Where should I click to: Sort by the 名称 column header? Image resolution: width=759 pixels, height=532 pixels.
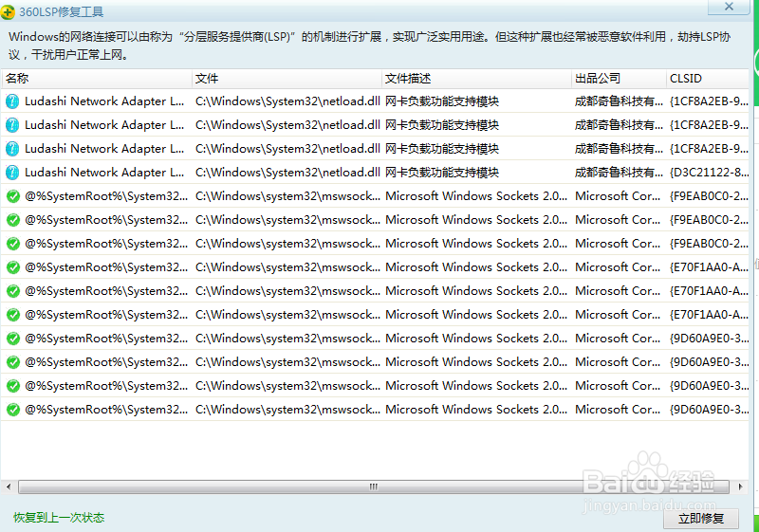tap(97, 79)
